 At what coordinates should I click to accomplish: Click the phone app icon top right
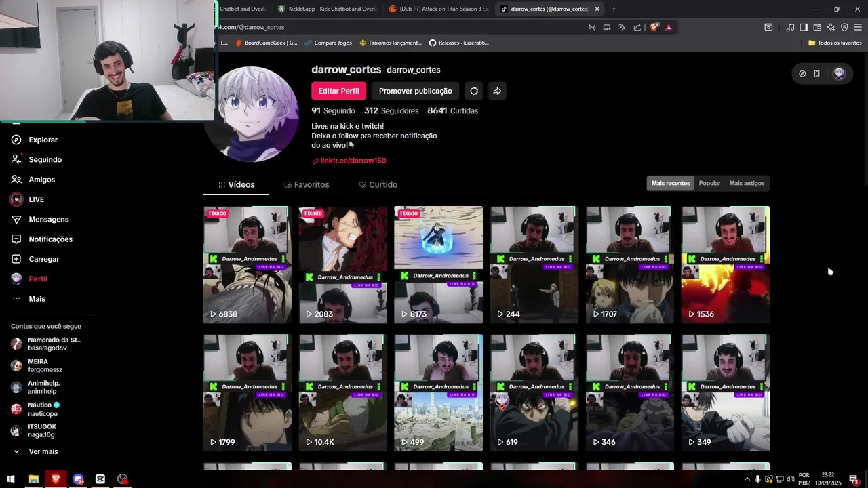[x=816, y=74]
